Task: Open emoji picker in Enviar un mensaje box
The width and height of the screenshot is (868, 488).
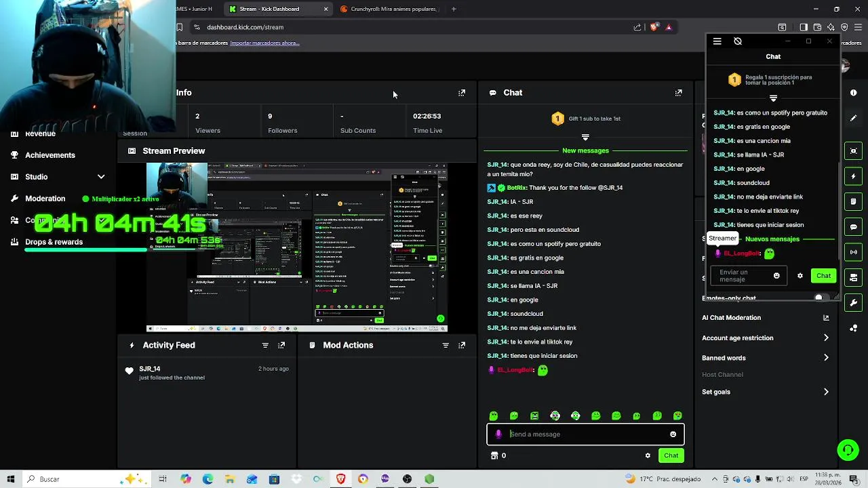Action: tap(776, 276)
